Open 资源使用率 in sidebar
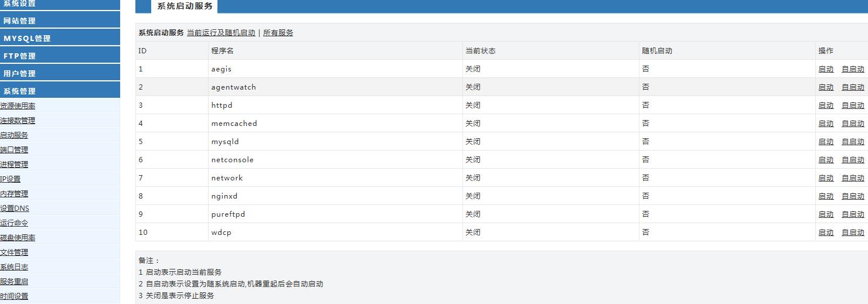The height and width of the screenshot is (304, 868). (x=18, y=106)
